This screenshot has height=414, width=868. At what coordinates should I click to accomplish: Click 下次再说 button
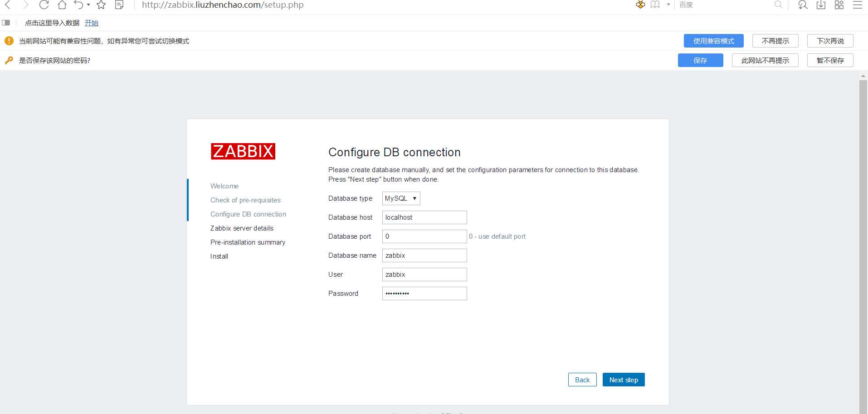tap(830, 41)
